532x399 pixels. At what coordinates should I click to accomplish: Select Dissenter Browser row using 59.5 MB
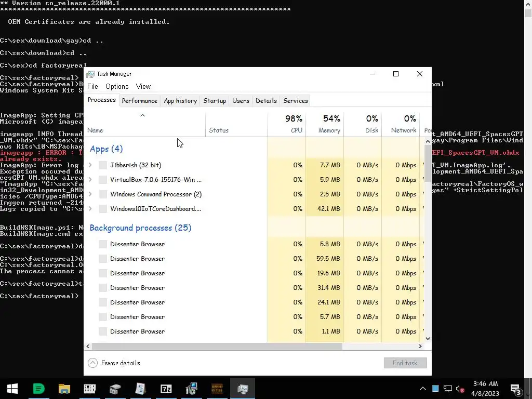click(x=254, y=259)
